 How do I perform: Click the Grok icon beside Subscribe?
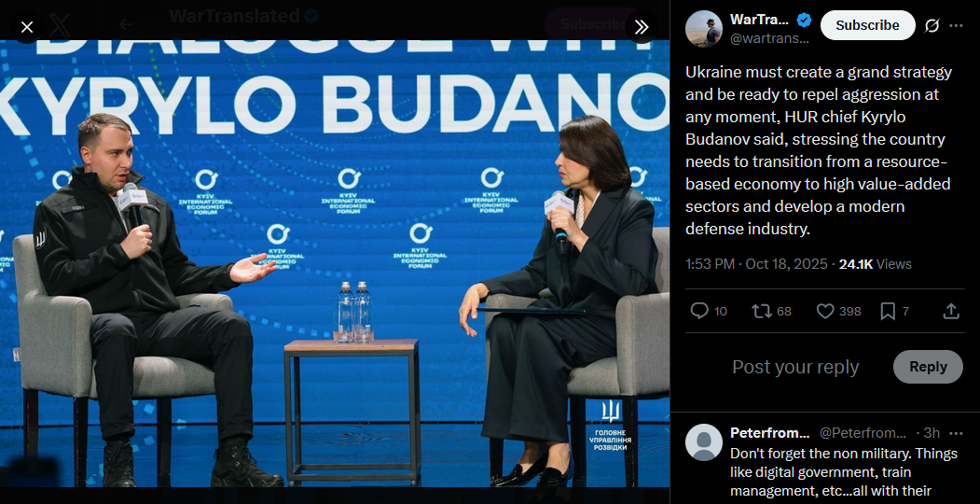(x=932, y=25)
